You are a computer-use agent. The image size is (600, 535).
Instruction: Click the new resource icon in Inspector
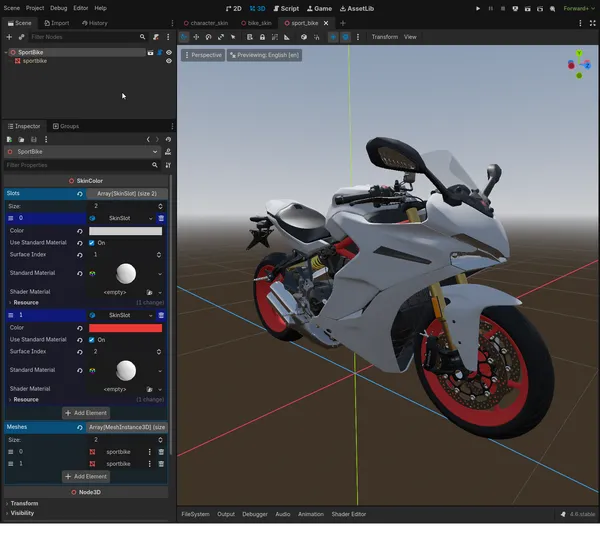[9, 140]
